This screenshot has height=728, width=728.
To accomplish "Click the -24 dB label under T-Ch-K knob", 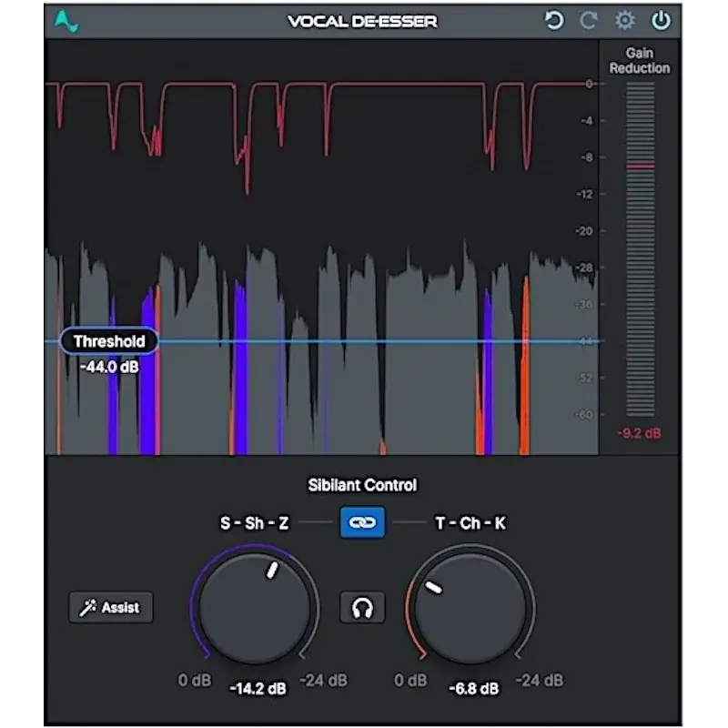I will [540, 680].
